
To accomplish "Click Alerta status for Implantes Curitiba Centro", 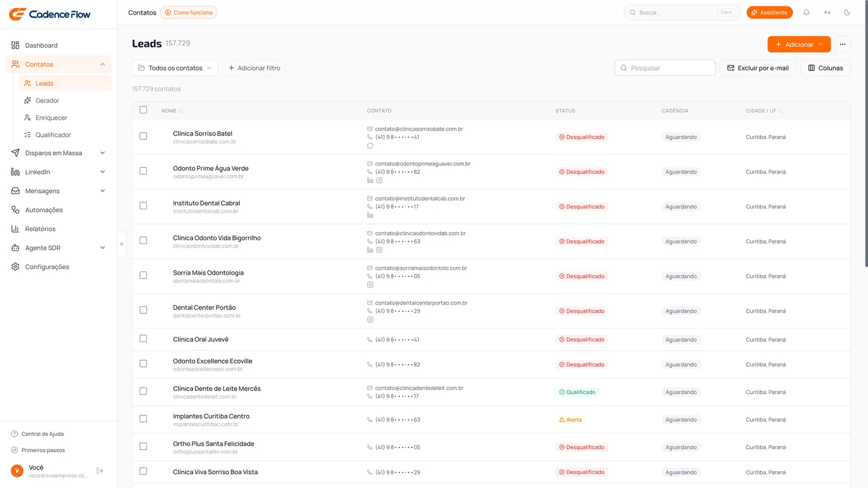I will click(x=570, y=420).
